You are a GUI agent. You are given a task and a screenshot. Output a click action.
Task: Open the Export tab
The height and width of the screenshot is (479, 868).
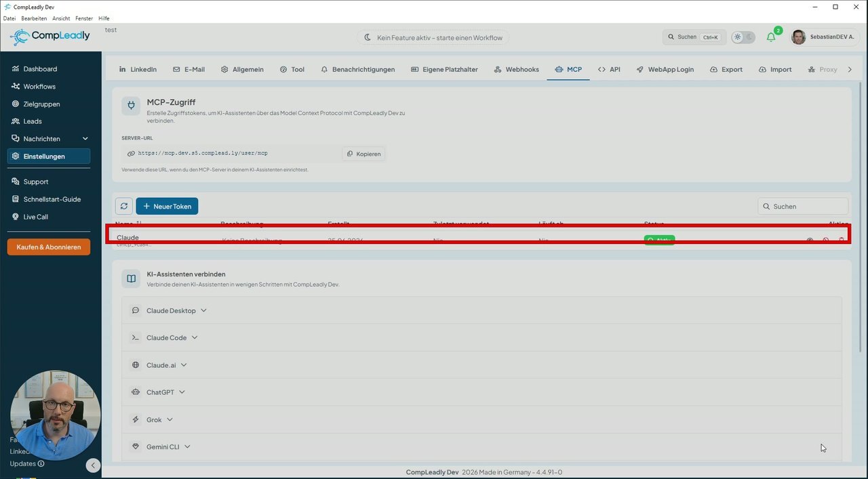(x=726, y=69)
